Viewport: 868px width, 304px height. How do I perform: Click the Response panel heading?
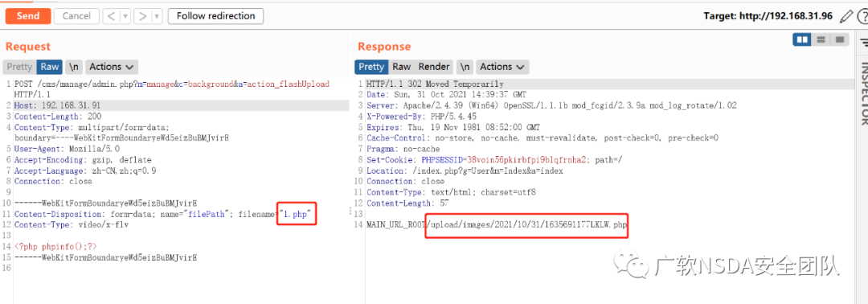point(384,47)
